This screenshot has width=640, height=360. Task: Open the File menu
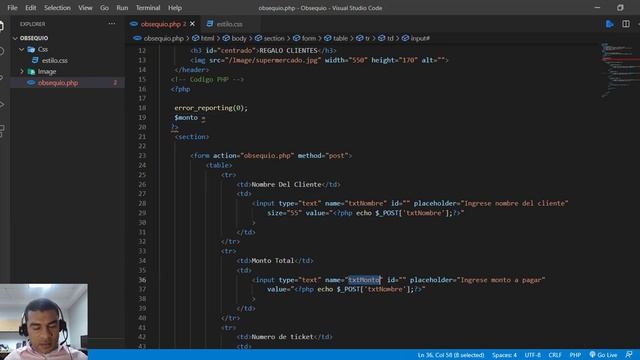(12, 8)
